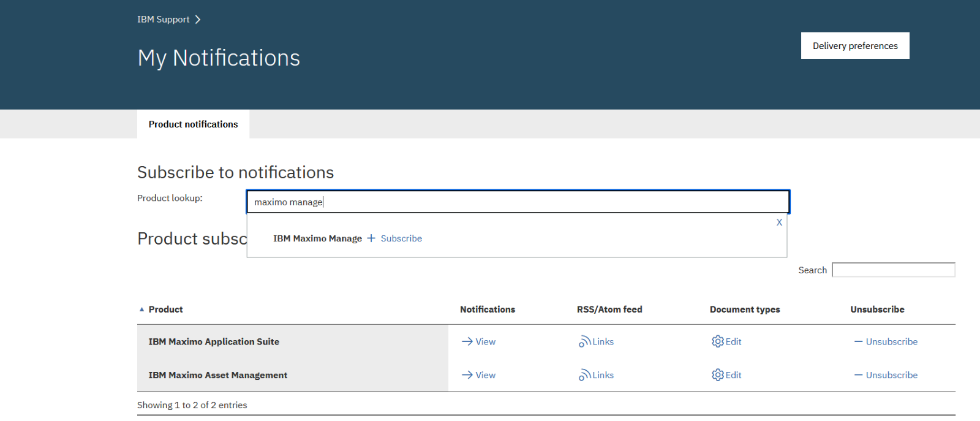Click the Showing 1 to 2 entries text
The image size is (980, 421).
tap(192, 405)
